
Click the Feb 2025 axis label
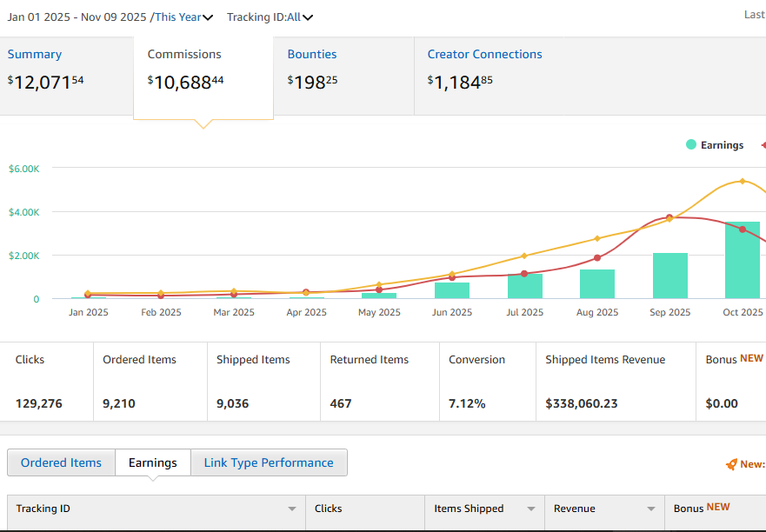161,312
